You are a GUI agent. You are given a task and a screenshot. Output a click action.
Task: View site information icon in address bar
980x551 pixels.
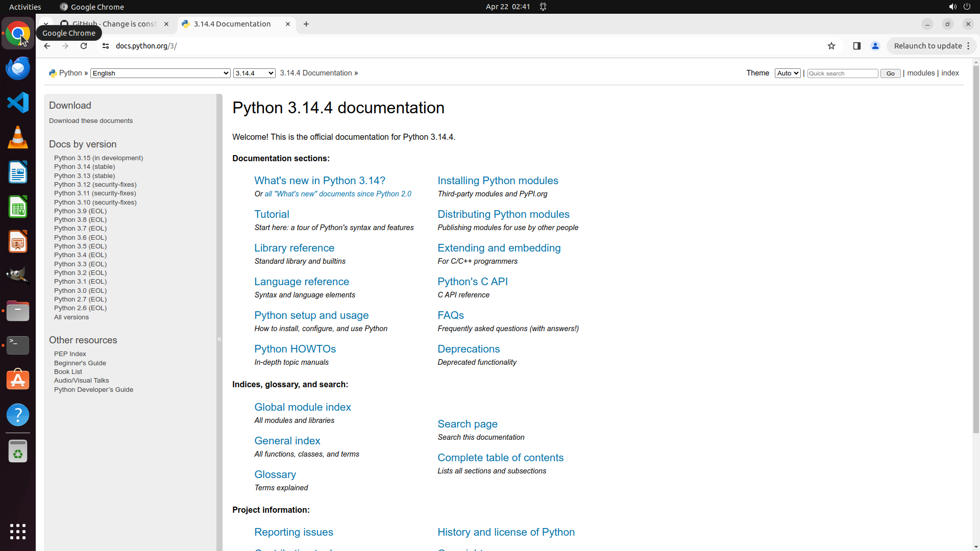point(106,46)
